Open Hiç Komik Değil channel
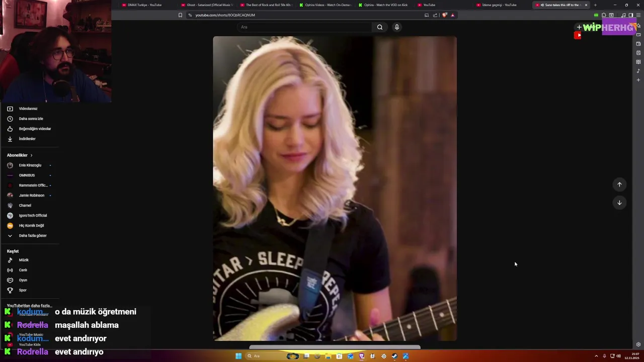The width and height of the screenshot is (644, 362). [x=31, y=226]
